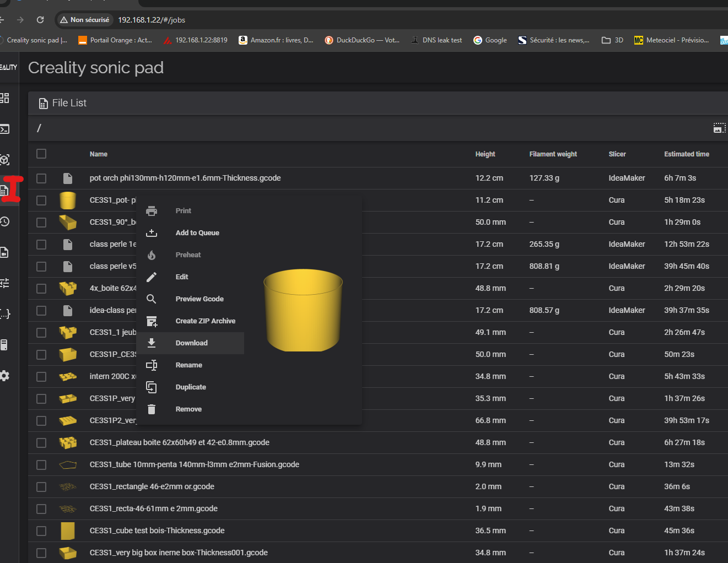The image size is (728, 563).
Task: Toggle the select-all checkbox in header
Action: click(41, 154)
